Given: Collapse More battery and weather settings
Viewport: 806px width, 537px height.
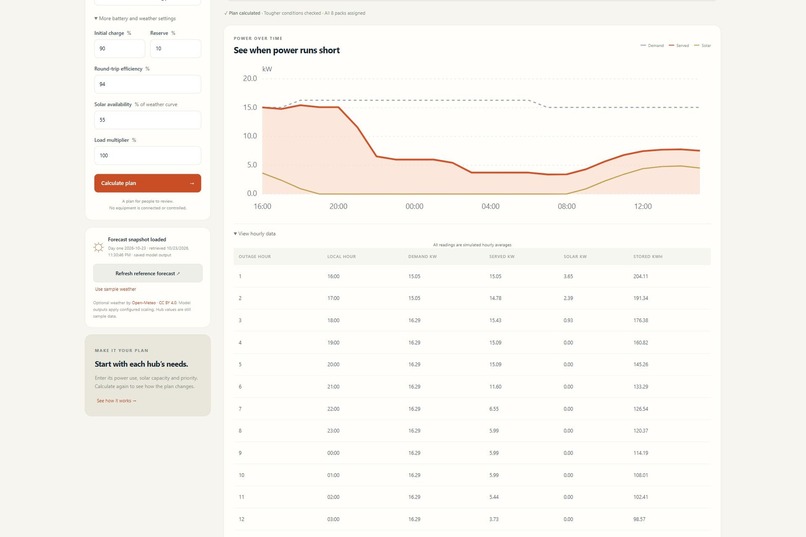Looking at the screenshot, I should [135, 18].
